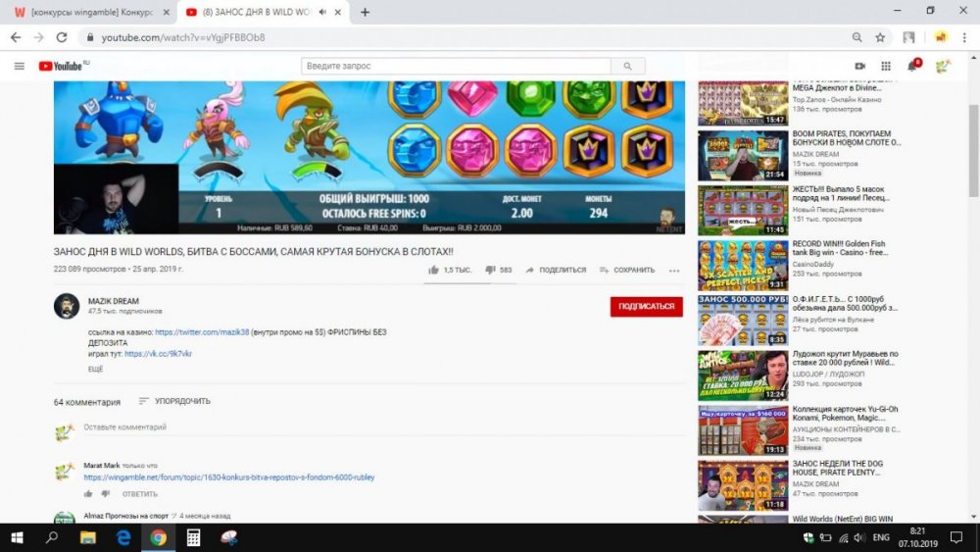The image size is (980, 552).
Task: Open Calculator from the Windows taskbar
Action: pyautogui.click(x=194, y=537)
